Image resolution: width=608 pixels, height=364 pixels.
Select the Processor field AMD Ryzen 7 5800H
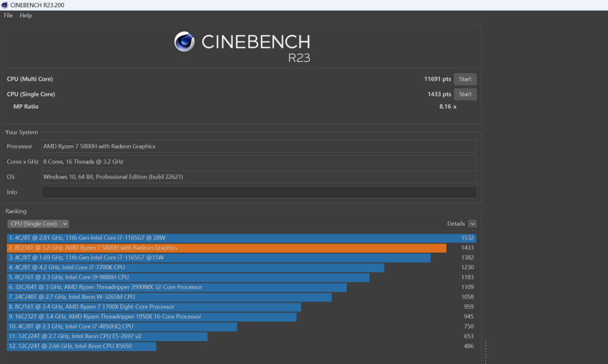coord(259,146)
